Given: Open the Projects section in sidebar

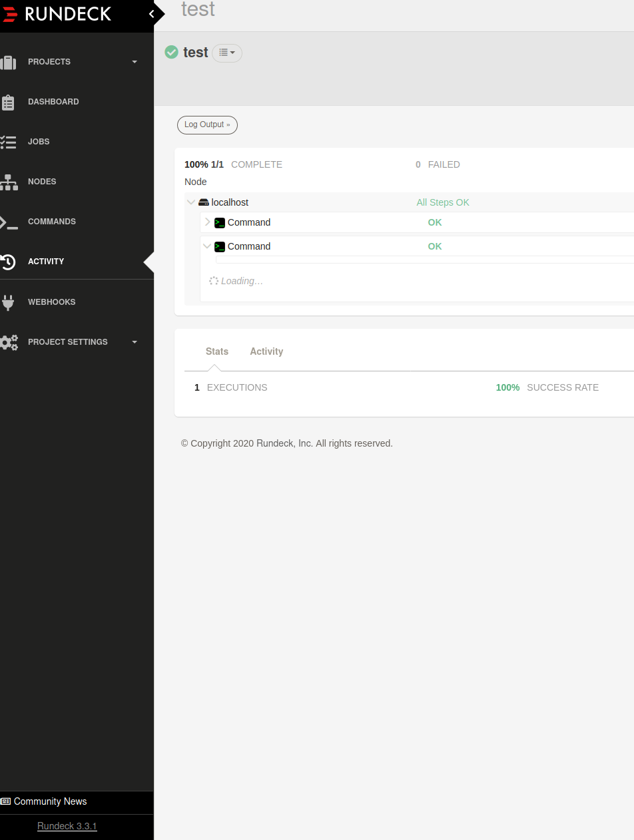Looking at the screenshot, I should (x=49, y=61).
